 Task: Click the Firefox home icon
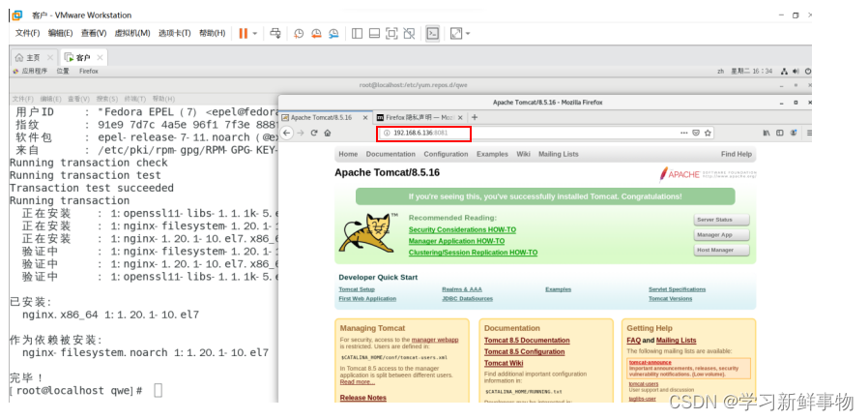327,133
